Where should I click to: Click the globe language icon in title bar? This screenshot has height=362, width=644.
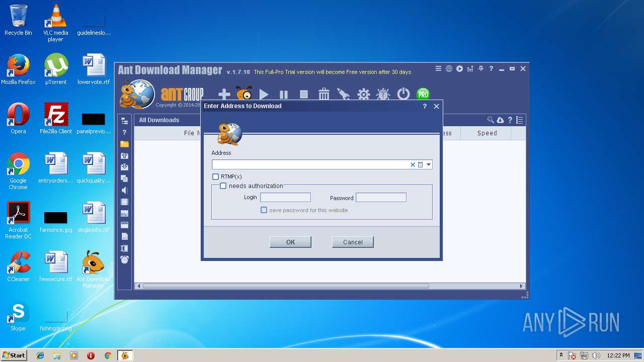click(449, 69)
